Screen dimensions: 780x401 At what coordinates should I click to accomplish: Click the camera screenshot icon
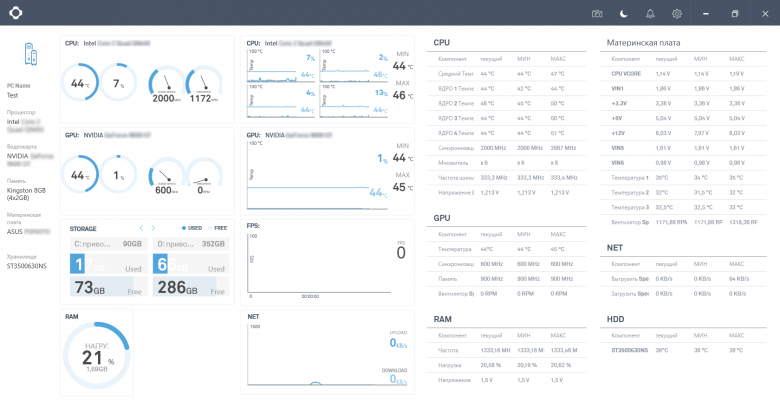point(597,14)
